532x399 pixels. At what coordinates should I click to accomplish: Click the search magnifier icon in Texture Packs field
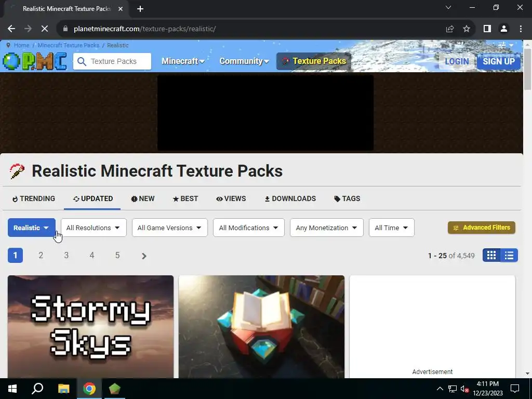(x=82, y=61)
